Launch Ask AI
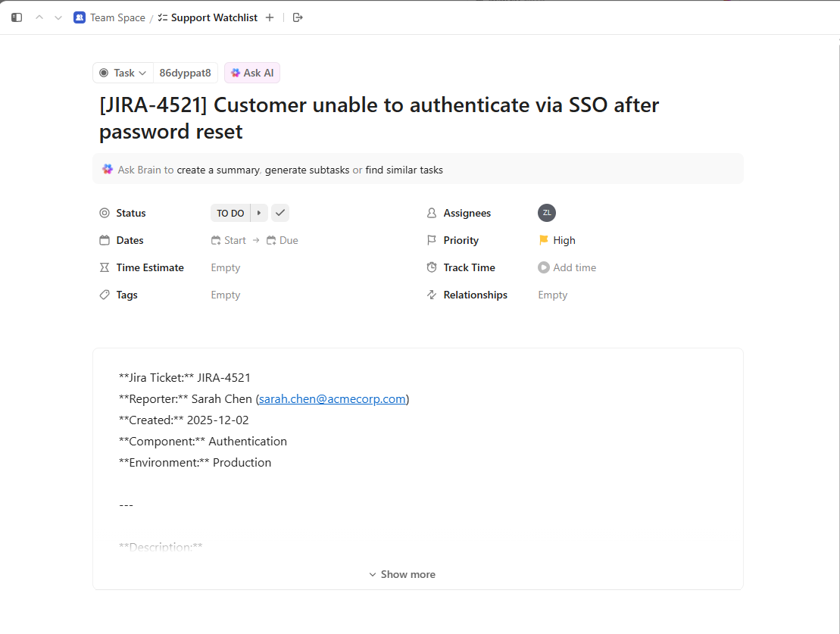The width and height of the screenshot is (840, 634). tap(251, 73)
